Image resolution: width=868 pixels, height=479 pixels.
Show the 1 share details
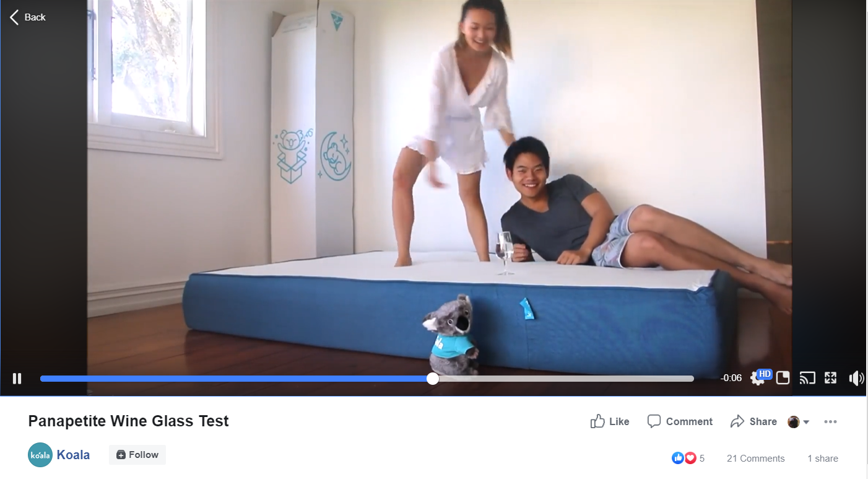(x=823, y=459)
